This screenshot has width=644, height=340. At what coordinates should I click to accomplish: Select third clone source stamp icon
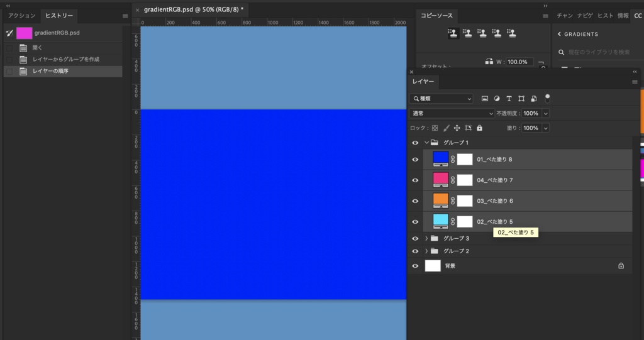[482, 33]
